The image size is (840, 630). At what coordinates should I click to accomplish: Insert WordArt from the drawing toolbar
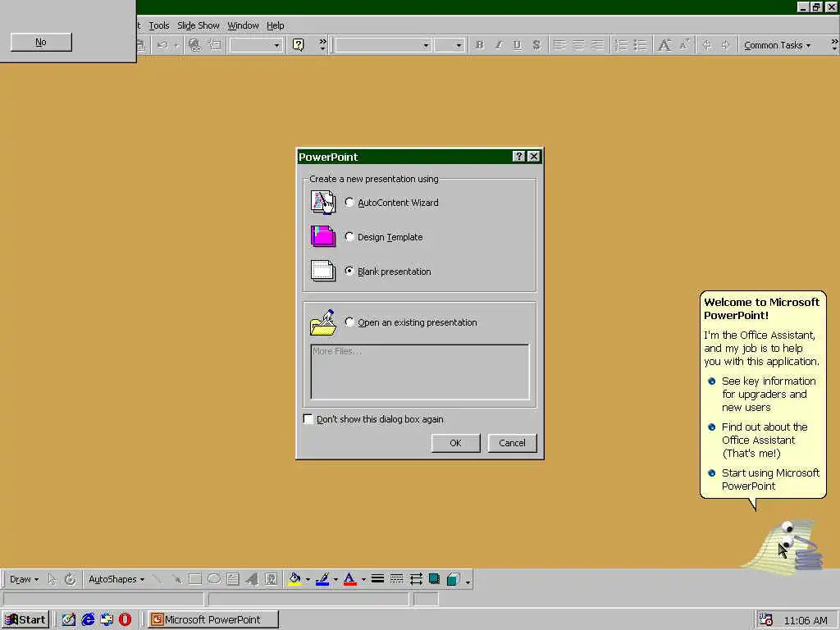click(252, 579)
